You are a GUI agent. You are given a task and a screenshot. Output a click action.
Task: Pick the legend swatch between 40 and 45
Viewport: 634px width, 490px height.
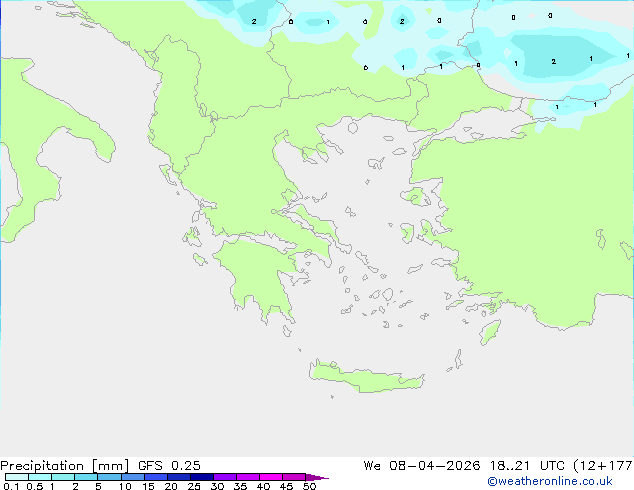(271, 477)
